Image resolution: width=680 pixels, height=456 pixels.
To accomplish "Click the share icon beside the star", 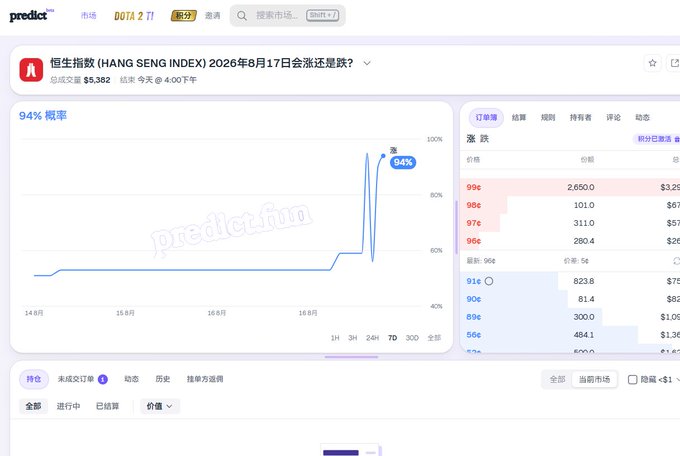I will point(674,63).
